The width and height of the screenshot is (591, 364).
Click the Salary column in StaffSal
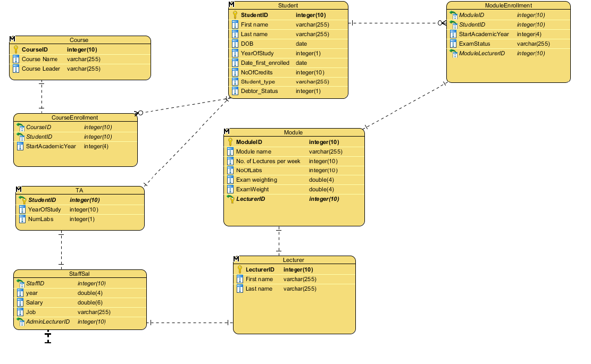[x=80, y=303]
